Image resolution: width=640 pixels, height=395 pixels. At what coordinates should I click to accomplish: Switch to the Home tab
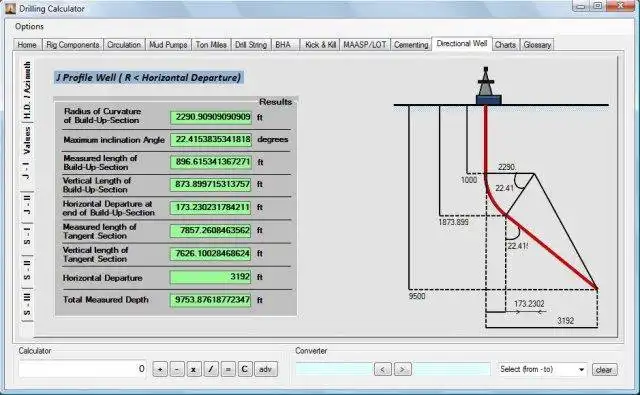tap(27, 45)
